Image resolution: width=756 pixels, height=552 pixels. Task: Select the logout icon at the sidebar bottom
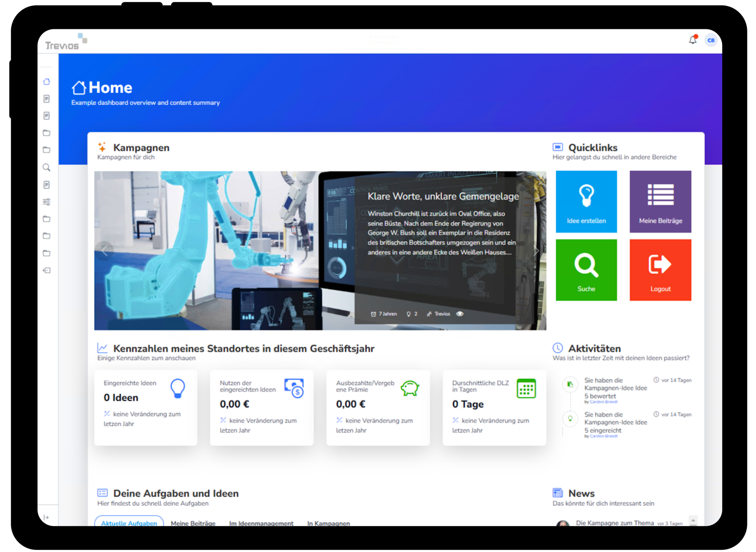coord(47,270)
